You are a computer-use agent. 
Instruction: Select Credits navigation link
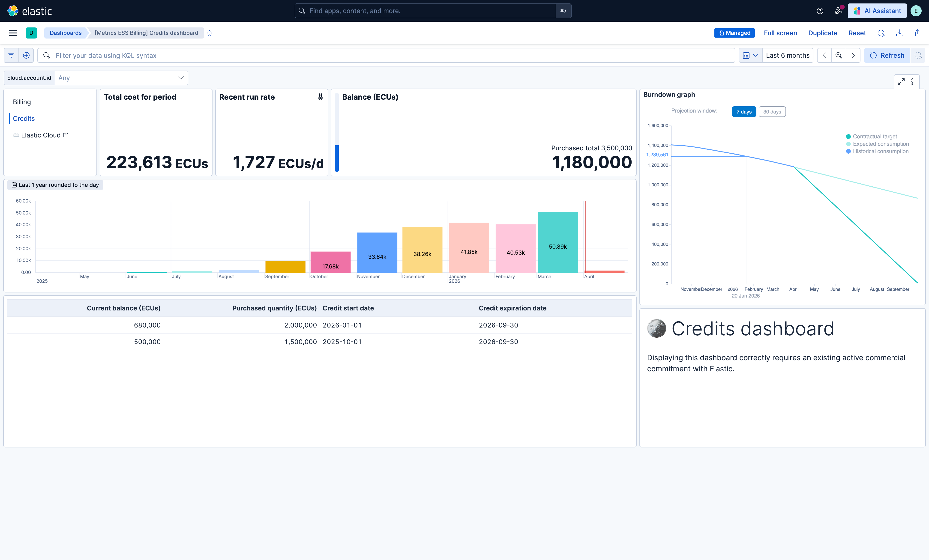[x=24, y=118]
